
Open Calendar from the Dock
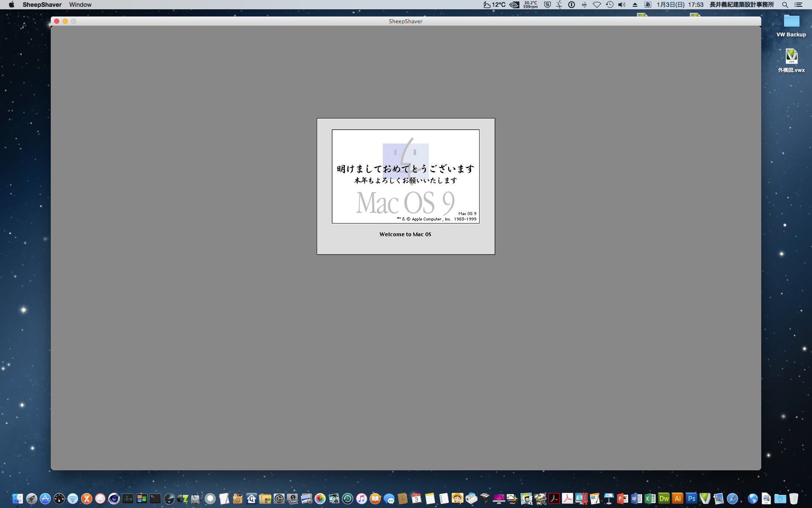[x=417, y=499]
